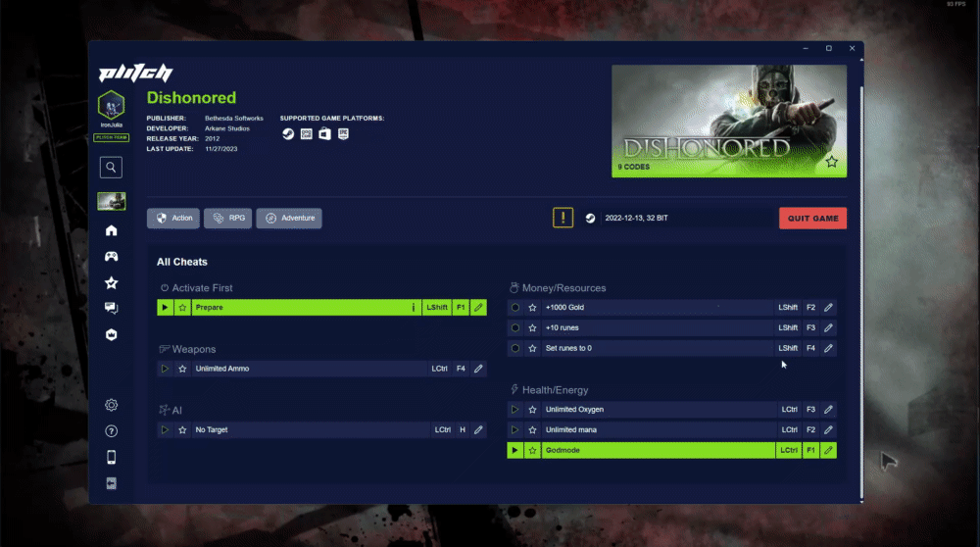This screenshot has width=980, height=547.
Task: Open the settings gear in sidebar
Action: pyautogui.click(x=112, y=405)
